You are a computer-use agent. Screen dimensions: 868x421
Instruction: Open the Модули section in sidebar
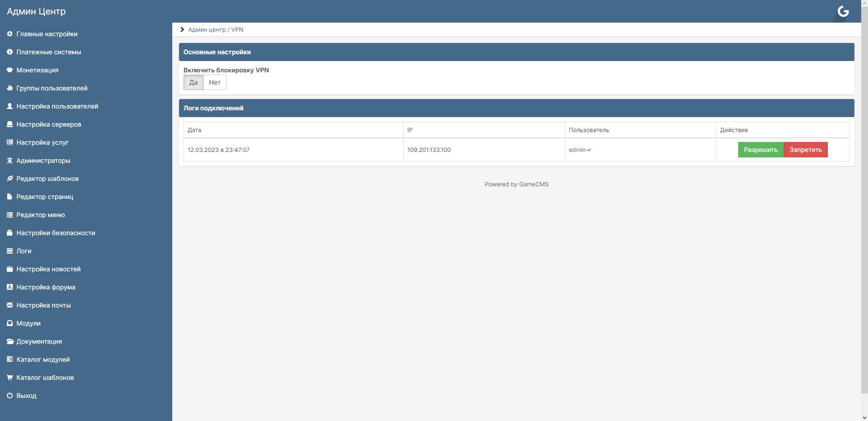28,323
